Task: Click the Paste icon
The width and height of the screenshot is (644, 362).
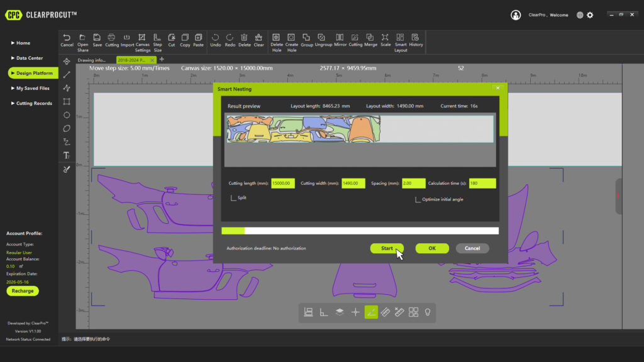Action: click(x=198, y=40)
